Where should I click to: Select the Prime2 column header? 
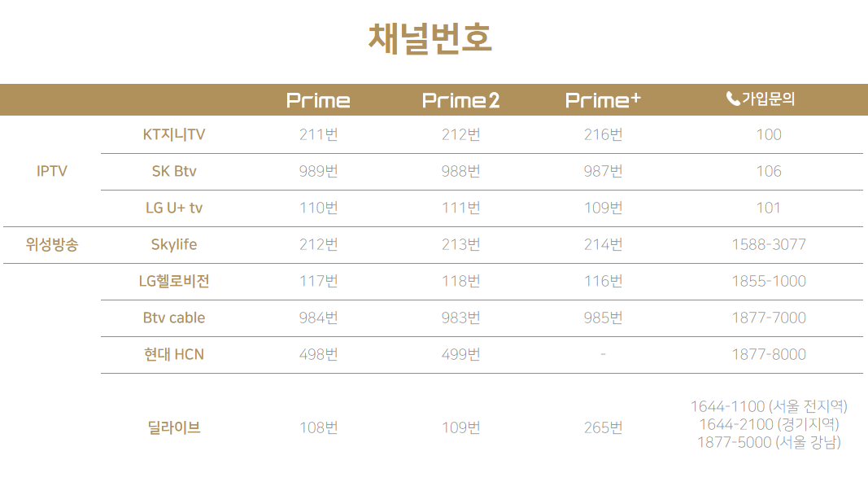pos(460,100)
